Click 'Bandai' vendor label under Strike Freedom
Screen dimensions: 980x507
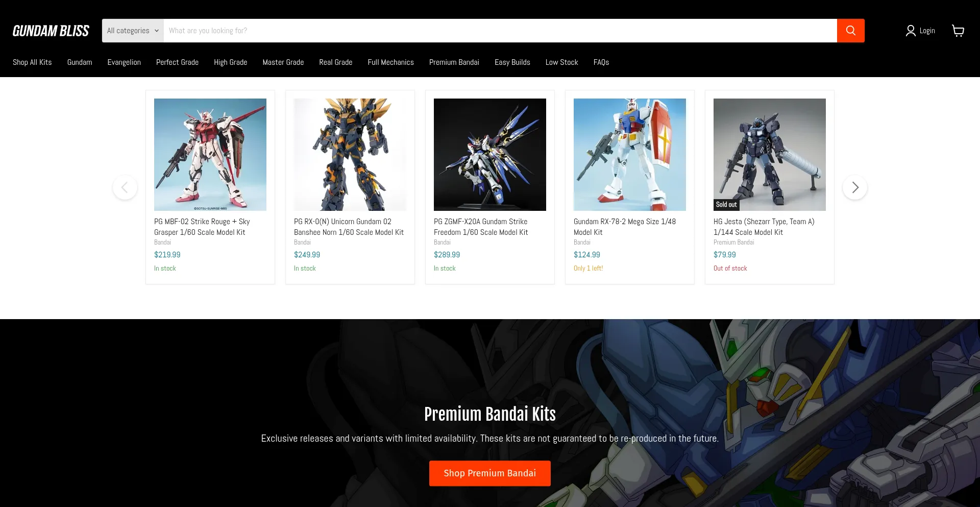coord(442,243)
